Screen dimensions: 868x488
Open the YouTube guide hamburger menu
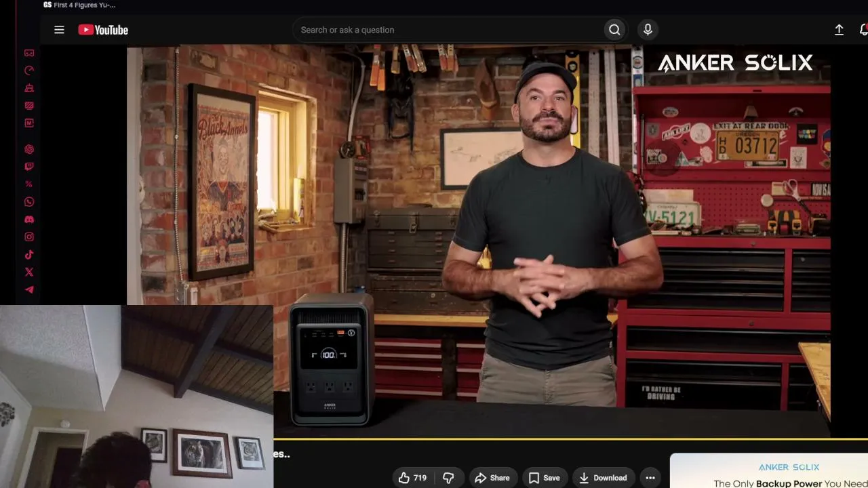(x=59, y=30)
